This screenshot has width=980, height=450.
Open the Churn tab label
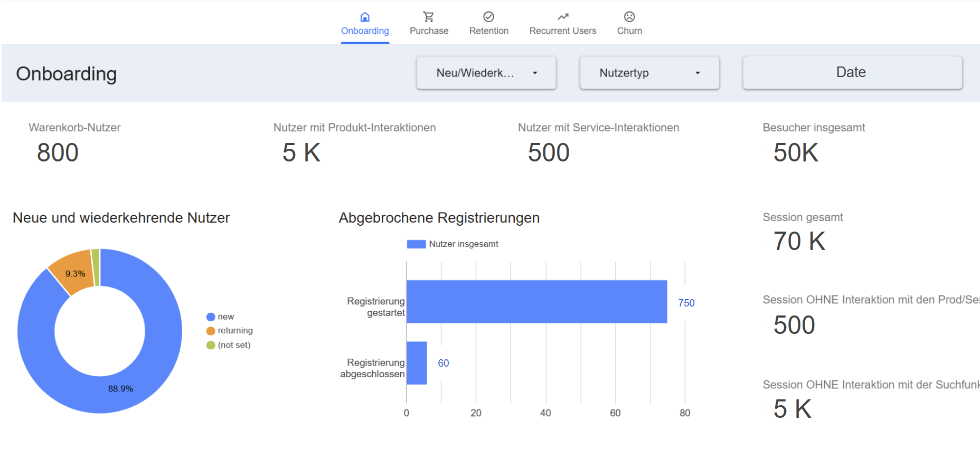point(629,31)
